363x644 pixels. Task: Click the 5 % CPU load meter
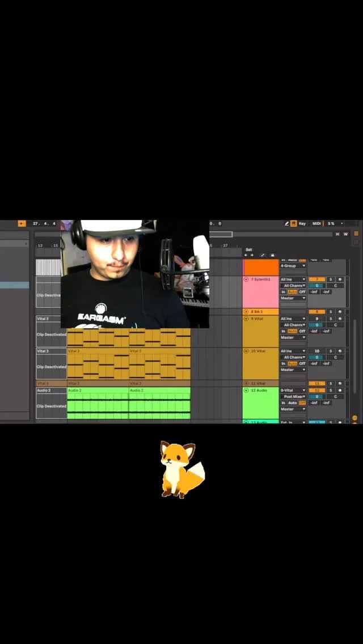click(331, 223)
